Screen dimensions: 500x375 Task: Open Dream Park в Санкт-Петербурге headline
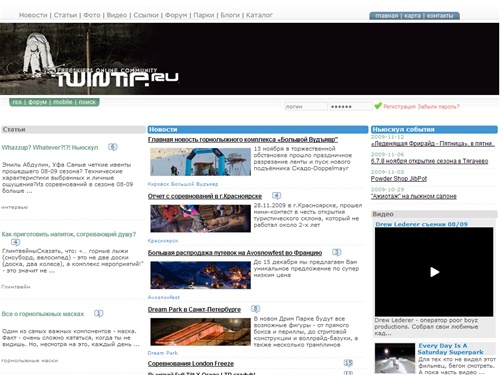(194, 309)
